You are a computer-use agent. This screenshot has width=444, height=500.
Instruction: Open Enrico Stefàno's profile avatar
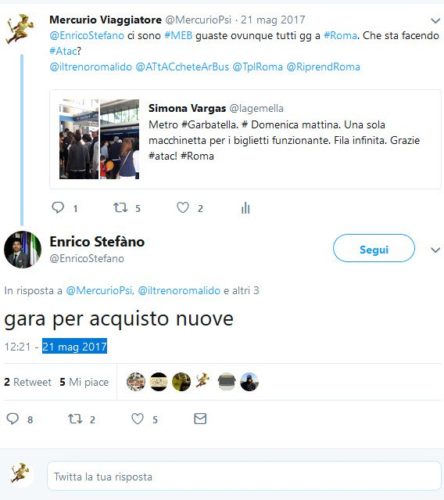tap(22, 249)
